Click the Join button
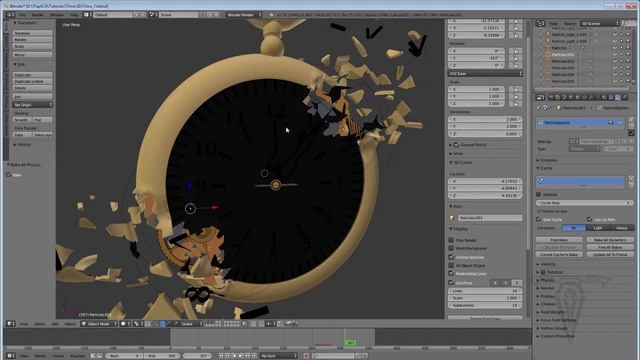This screenshot has height=360, width=640. pyautogui.click(x=32, y=97)
